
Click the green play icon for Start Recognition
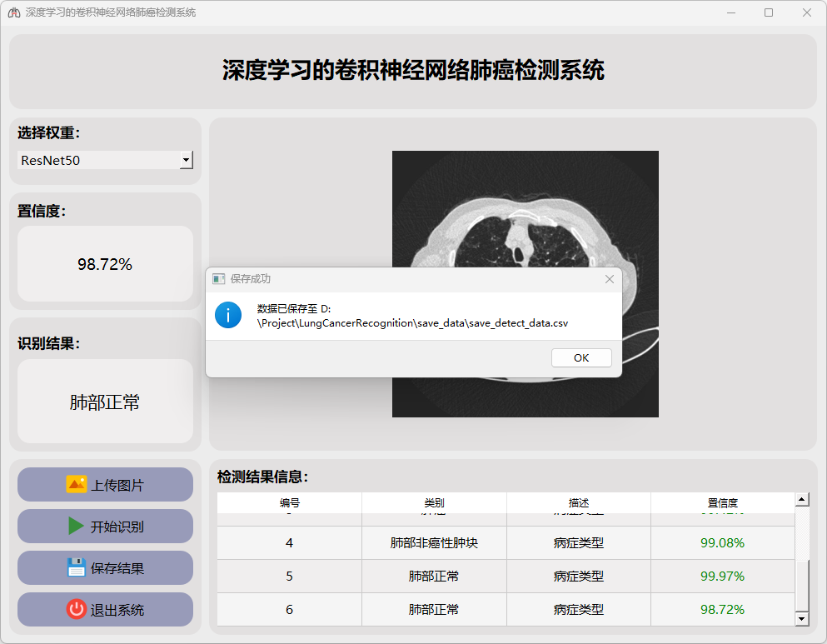pos(77,526)
